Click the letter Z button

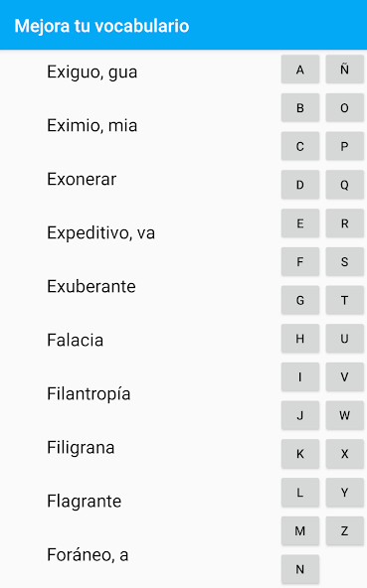tap(344, 531)
